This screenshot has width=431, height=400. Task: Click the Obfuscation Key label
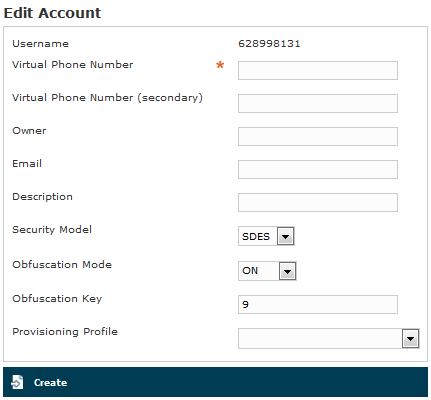[57, 299]
